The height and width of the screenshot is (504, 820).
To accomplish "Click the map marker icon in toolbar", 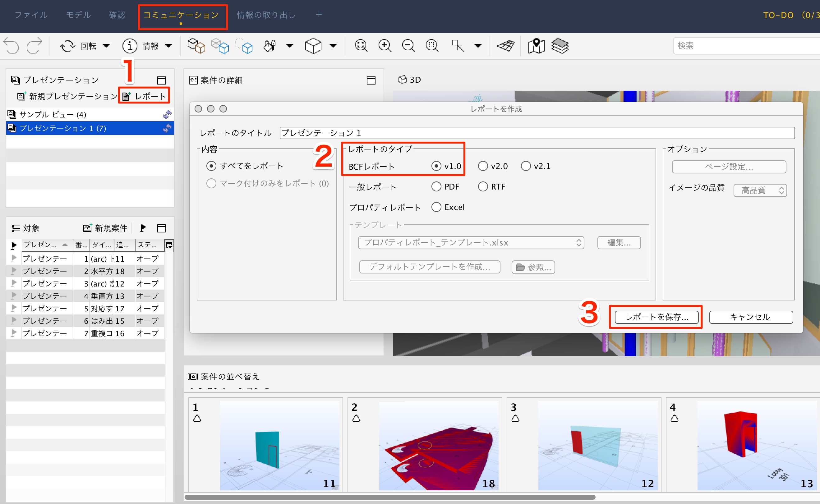I will point(536,46).
